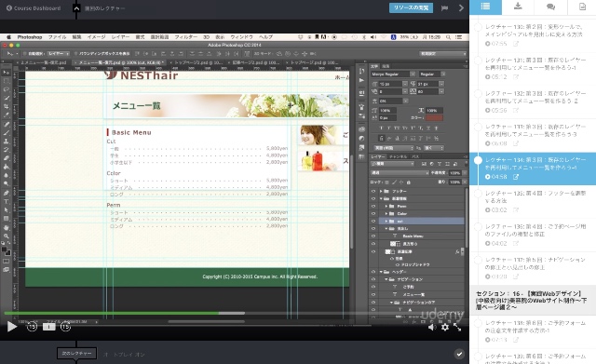Screen dimensions: 596x364
Task: Rewind the video 15 seconds
Action: [32, 327]
